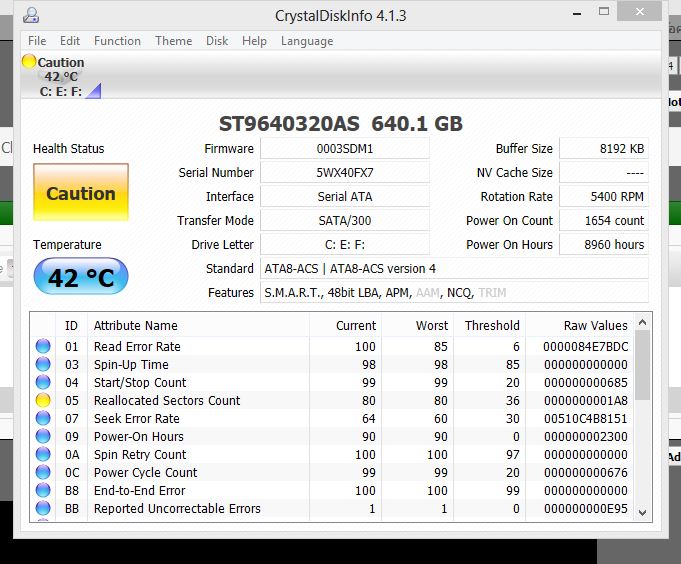Image resolution: width=681 pixels, height=564 pixels.
Task: Click blue status orb for Power Cycle Count
Action: click(x=43, y=472)
